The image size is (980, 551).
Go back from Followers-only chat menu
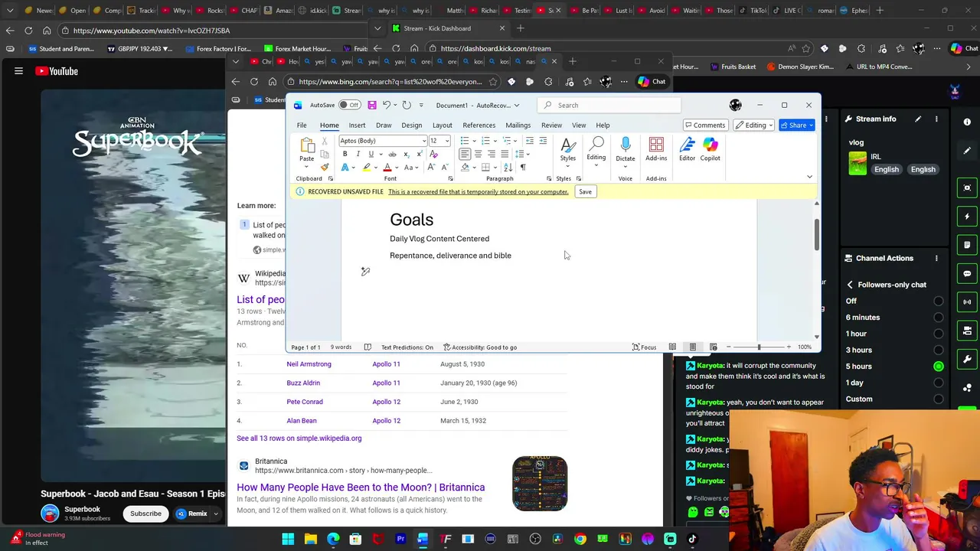(x=850, y=285)
